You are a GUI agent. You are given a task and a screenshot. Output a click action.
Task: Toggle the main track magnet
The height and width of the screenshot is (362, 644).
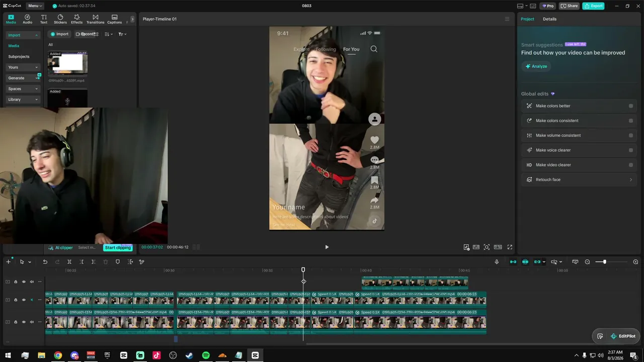coord(513,262)
